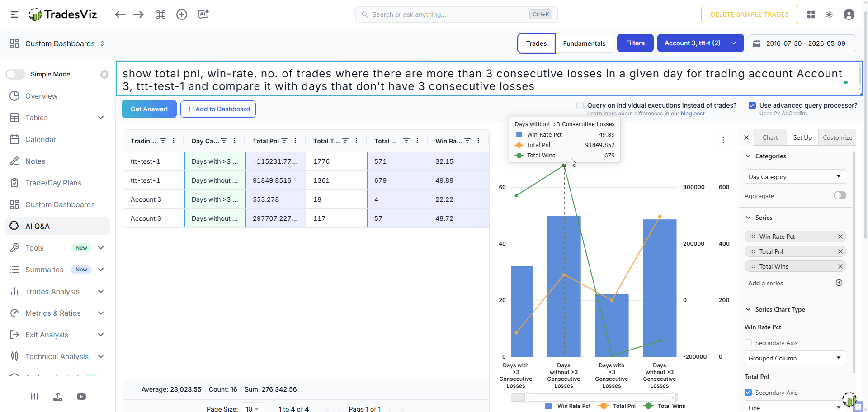Open the Day Category column menu dots
Image resolution: width=868 pixels, height=412 pixels.
(x=235, y=141)
